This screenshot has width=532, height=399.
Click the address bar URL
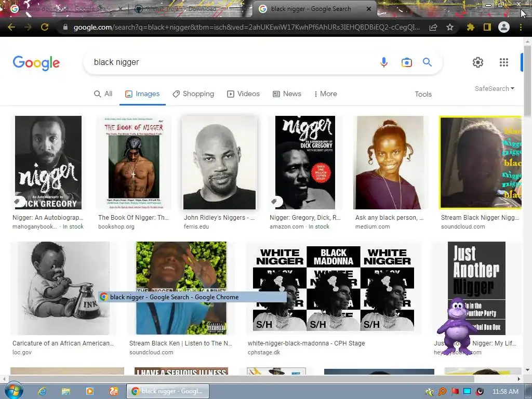(x=247, y=27)
